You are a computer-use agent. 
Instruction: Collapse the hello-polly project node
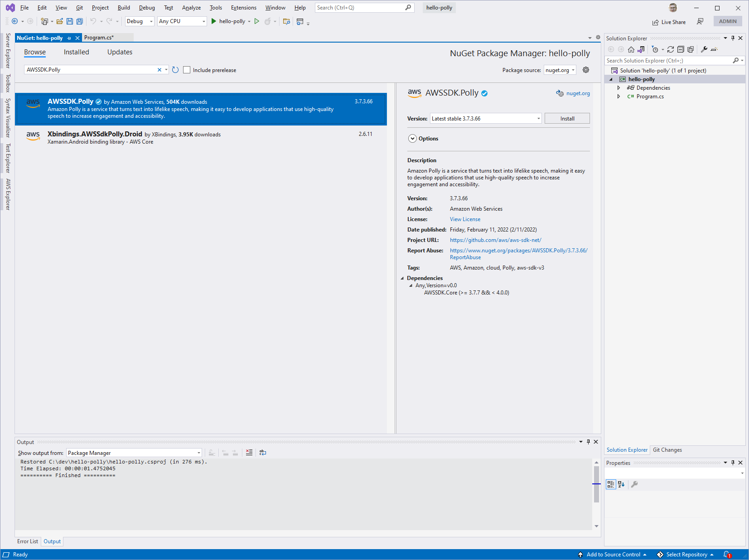pos(611,79)
